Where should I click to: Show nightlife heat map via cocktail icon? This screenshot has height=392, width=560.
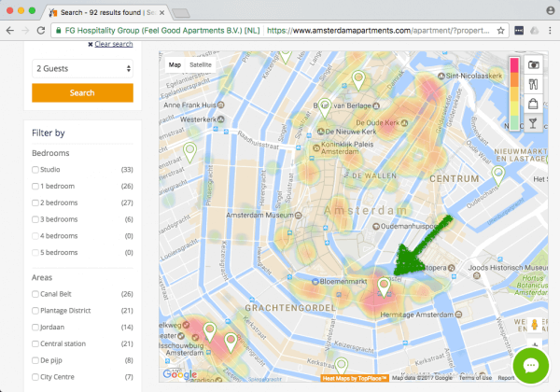pos(534,123)
